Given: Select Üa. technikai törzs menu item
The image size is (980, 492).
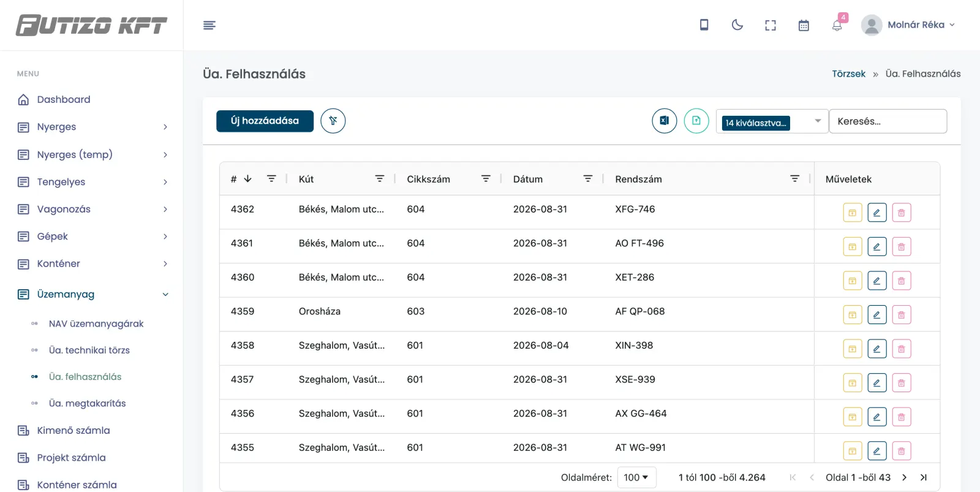Looking at the screenshot, I should coord(89,350).
